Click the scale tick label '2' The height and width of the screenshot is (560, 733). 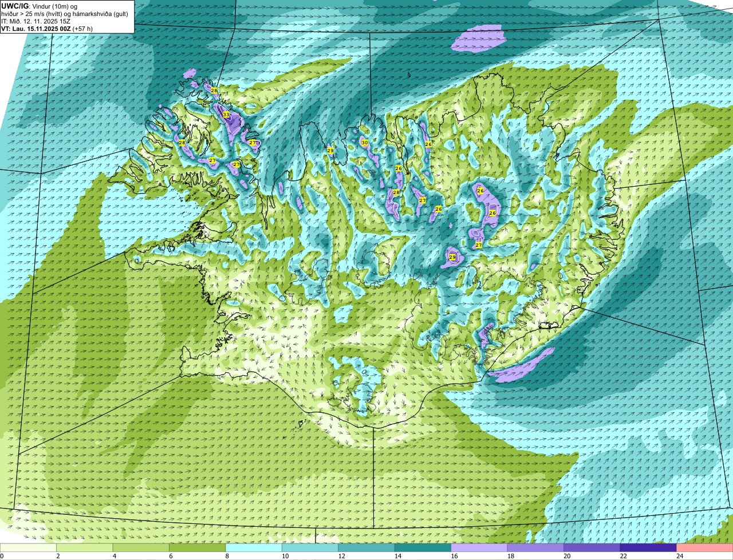point(58,556)
